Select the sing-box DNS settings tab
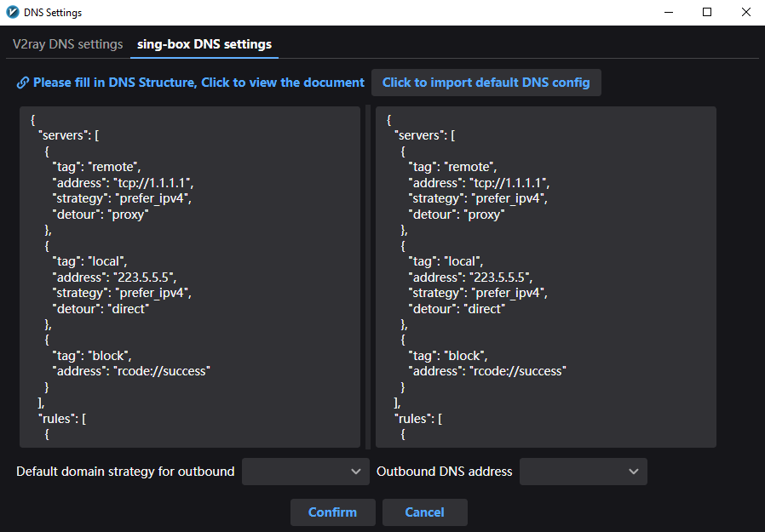Image resolution: width=765 pixels, height=532 pixels. point(204,44)
